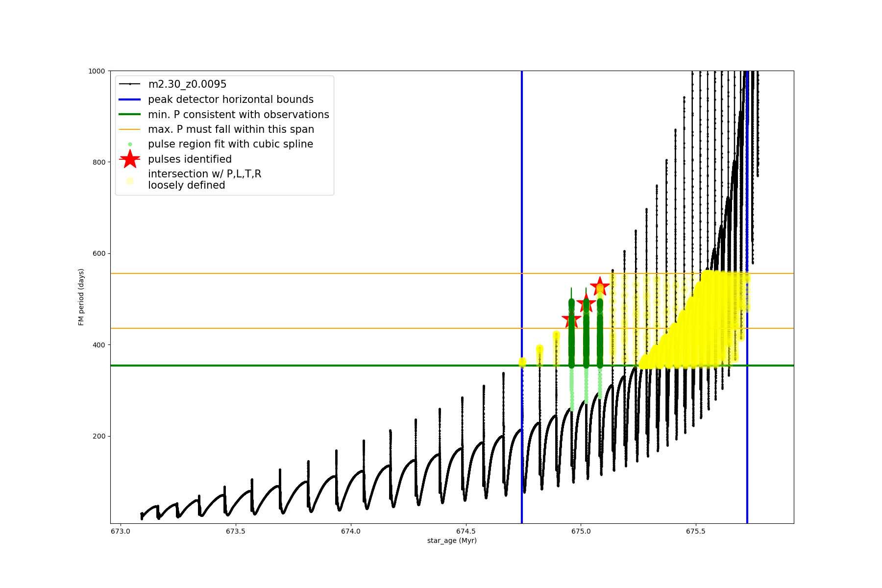Click the "FM period (days)" y-axis label
This screenshot has height=588, width=882.
pos(81,297)
